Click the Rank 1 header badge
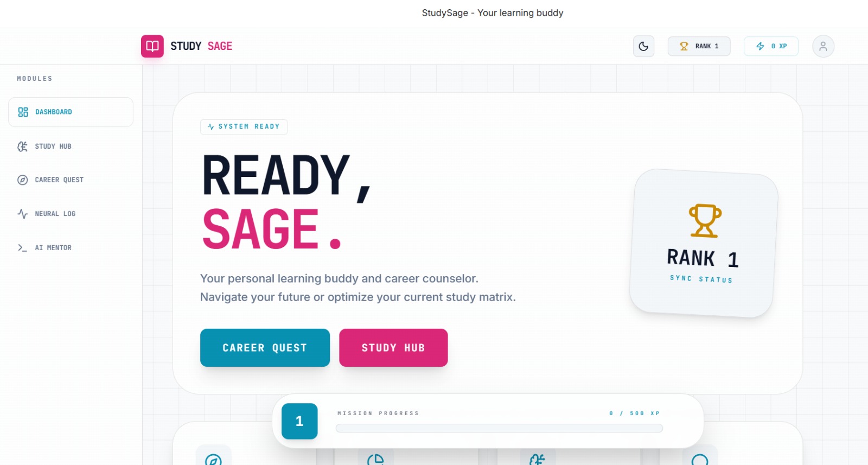The height and width of the screenshot is (465, 868). [x=699, y=46]
